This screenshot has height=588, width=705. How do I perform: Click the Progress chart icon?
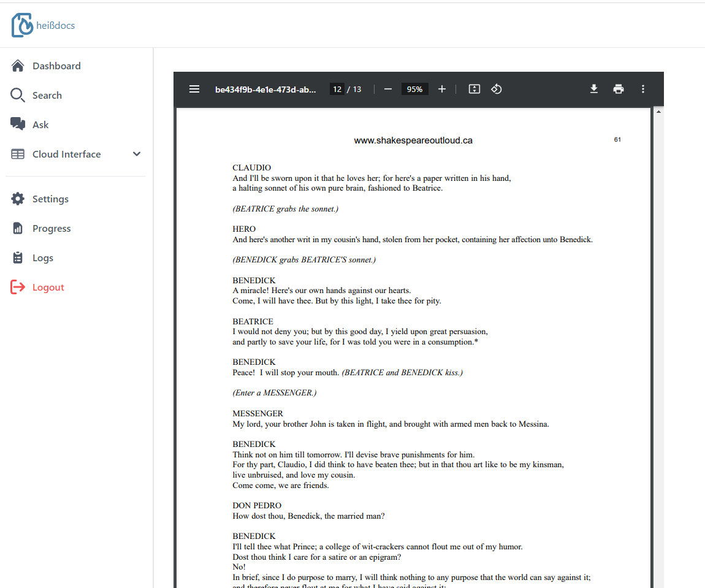(18, 228)
